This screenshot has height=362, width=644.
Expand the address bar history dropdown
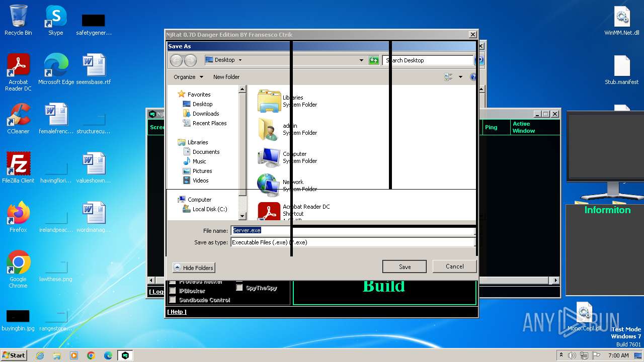pos(361,60)
